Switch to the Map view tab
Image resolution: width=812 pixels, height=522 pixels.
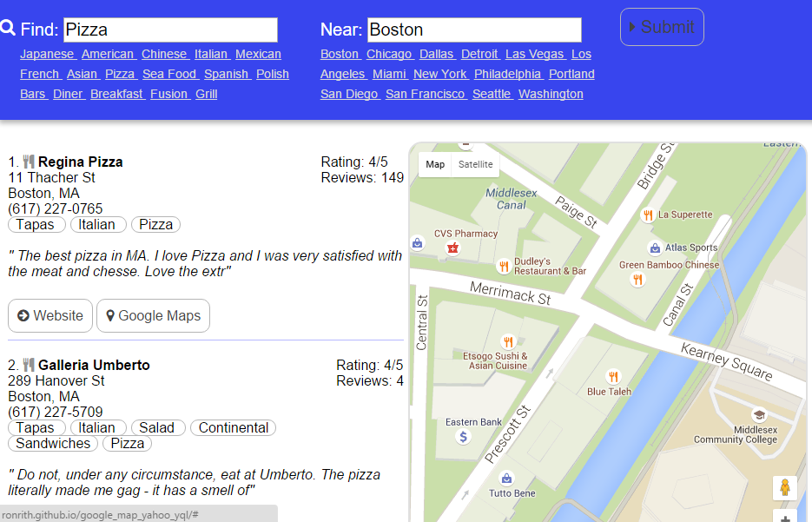tap(435, 164)
